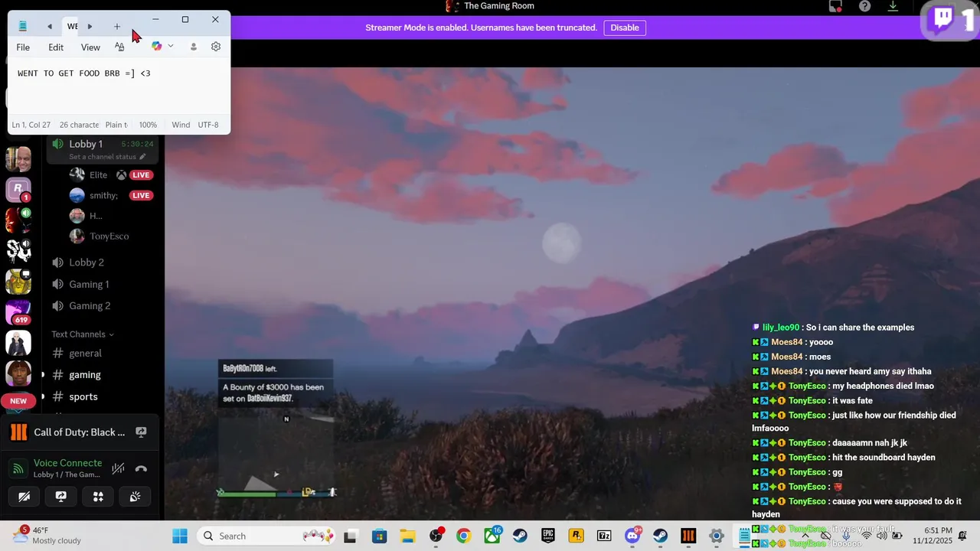
Task: Click the NEW unreads pill in server list
Action: pos(18,401)
